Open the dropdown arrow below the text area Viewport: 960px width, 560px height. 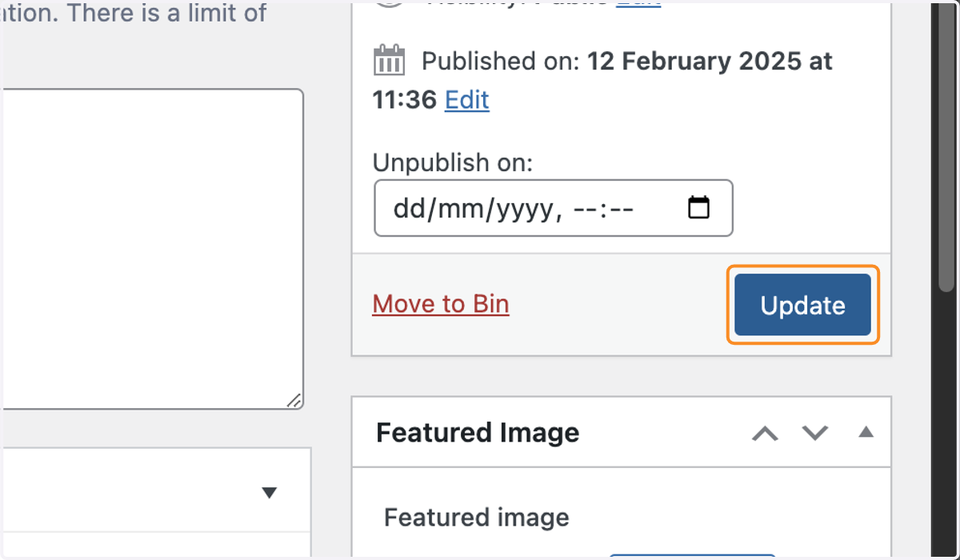pos(270,493)
